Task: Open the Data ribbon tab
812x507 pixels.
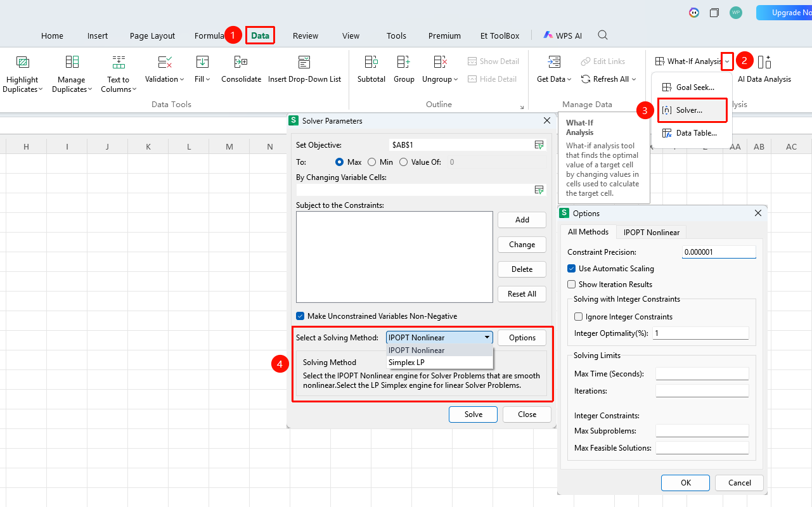Action: 260,35
